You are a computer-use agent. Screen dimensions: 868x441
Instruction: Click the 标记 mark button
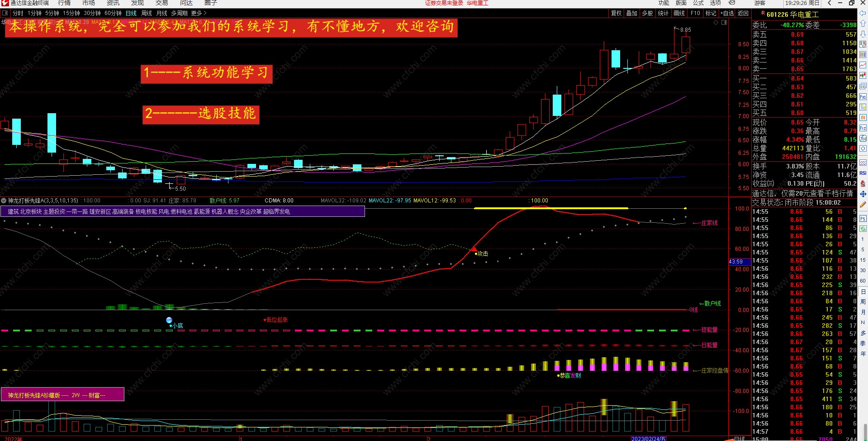pyautogui.click(x=711, y=13)
